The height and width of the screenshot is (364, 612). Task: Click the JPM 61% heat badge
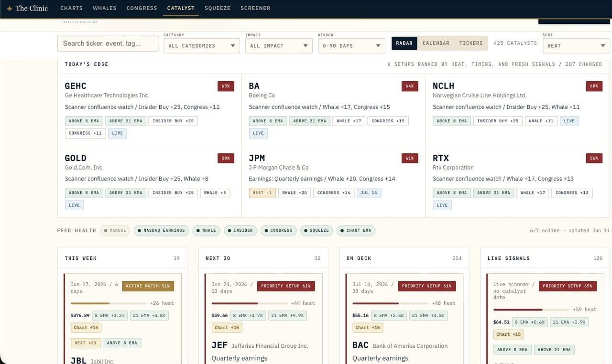[x=409, y=158]
